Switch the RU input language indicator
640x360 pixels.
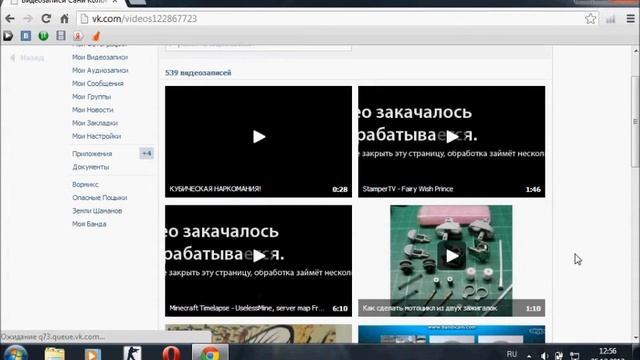tap(511, 354)
